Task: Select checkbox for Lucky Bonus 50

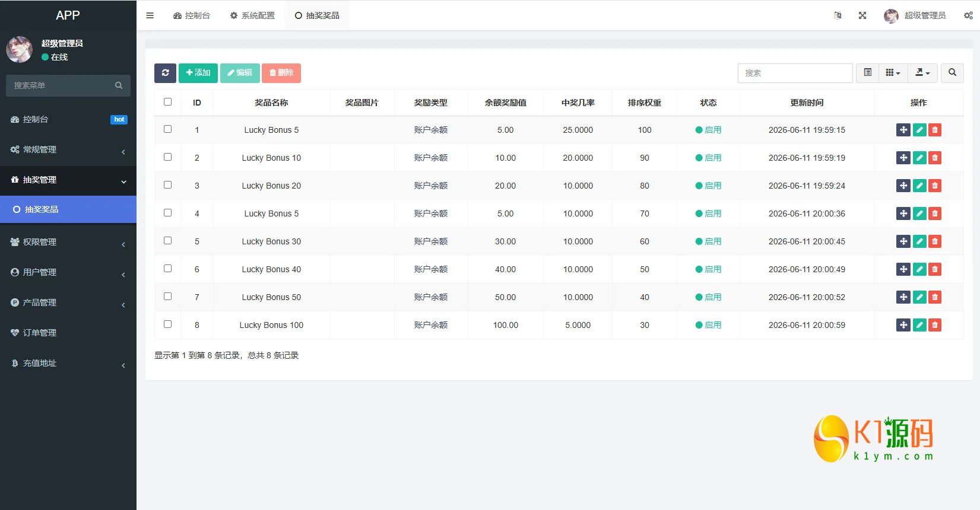Action: point(167,297)
